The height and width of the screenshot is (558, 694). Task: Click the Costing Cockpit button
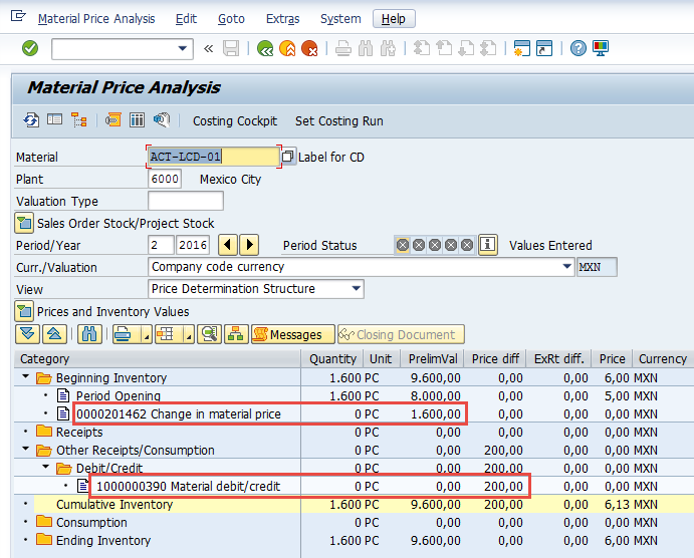[x=235, y=121]
